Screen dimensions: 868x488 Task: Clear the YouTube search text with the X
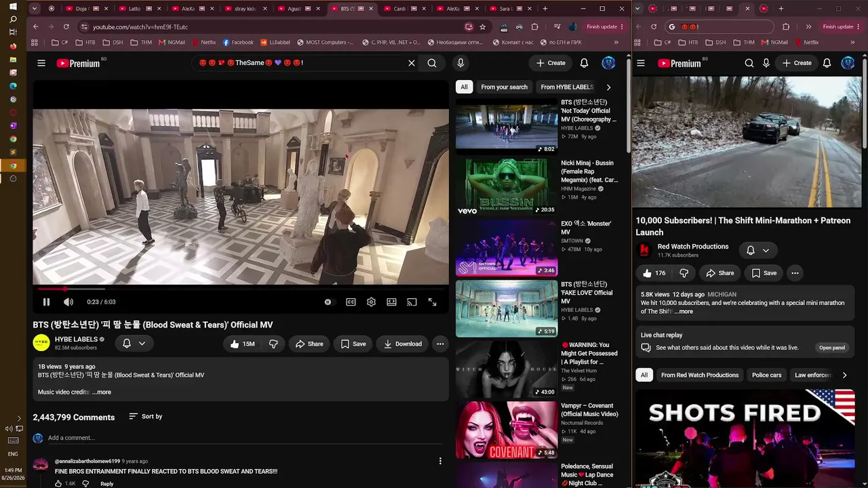pyautogui.click(x=411, y=63)
